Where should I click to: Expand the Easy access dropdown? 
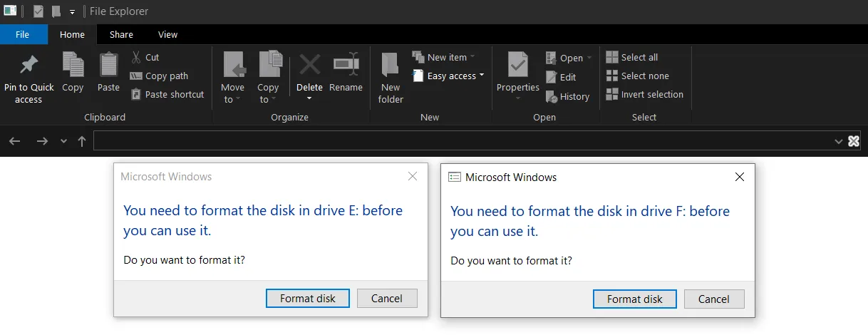coord(449,76)
